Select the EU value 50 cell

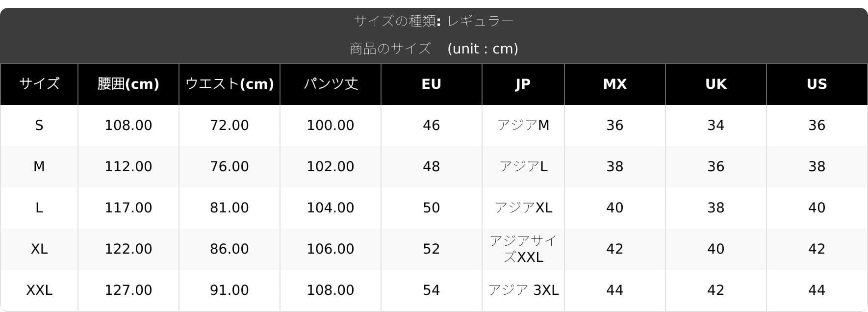[432, 208]
